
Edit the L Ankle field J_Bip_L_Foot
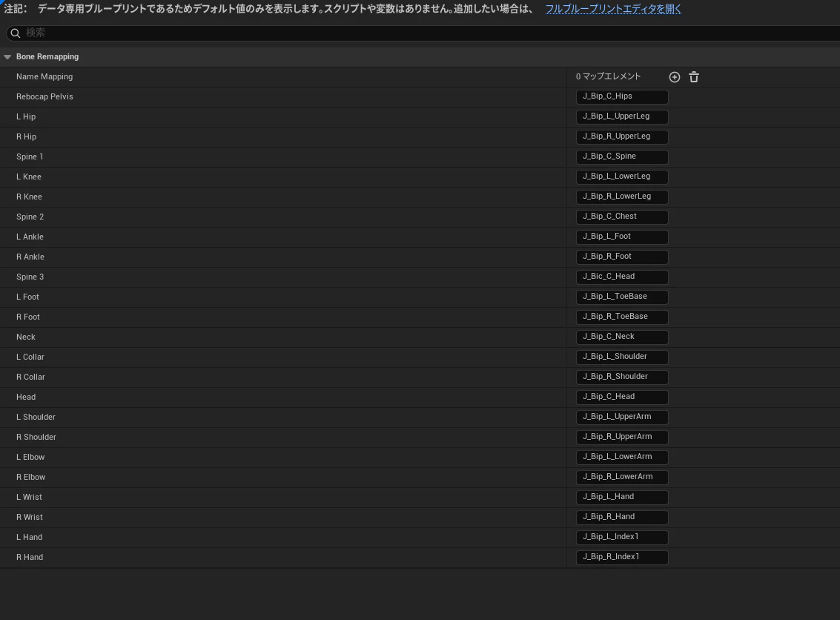622,237
